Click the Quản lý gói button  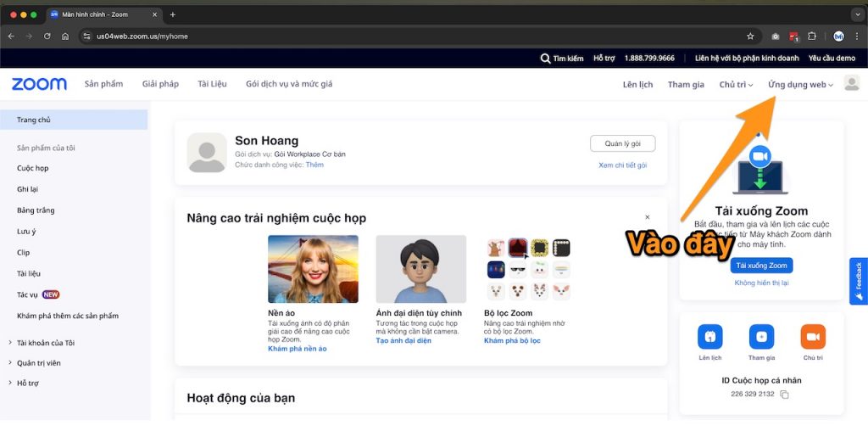tap(623, 143)
